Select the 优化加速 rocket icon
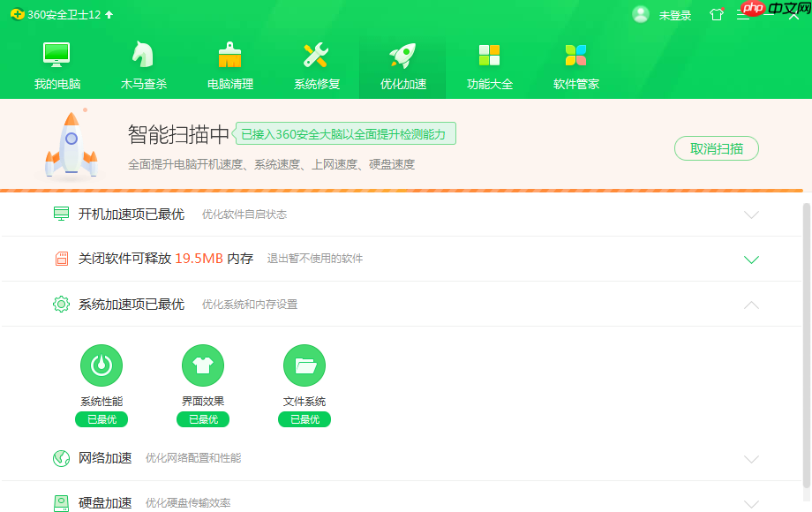This screenshot has width=812, height=512. click(x=402, y=56)
